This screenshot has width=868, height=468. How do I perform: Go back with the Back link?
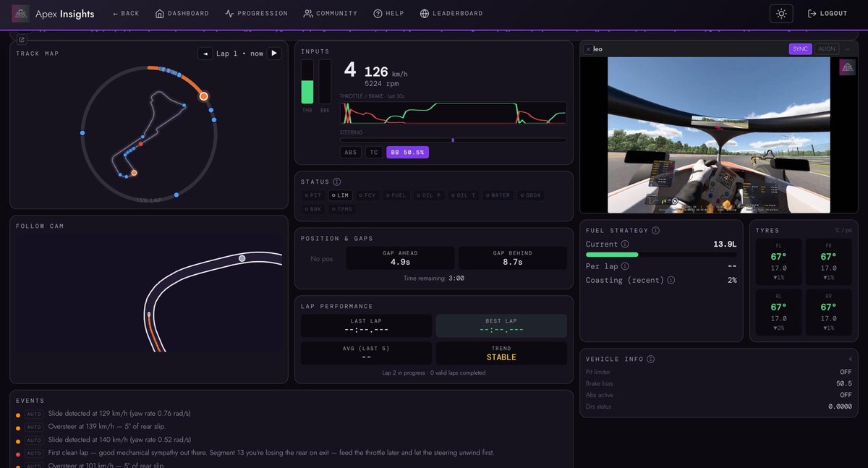pyautogui.click(x=125, y=14)
